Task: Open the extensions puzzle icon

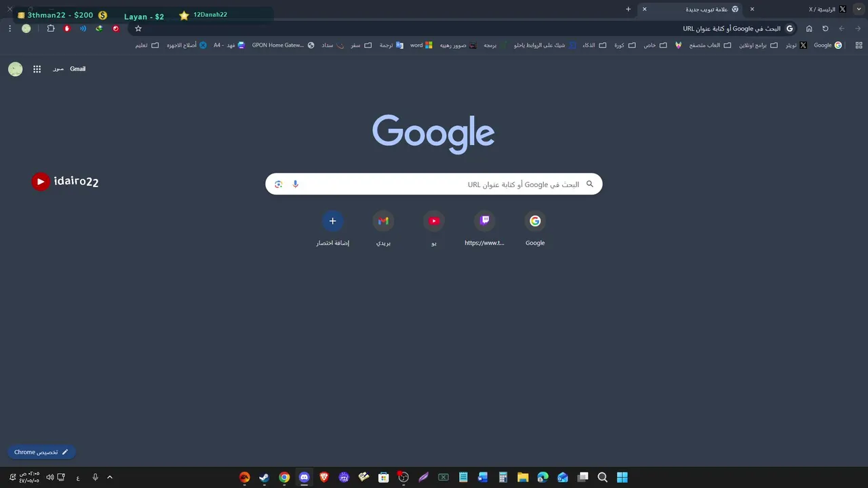Action: [51, 28]
